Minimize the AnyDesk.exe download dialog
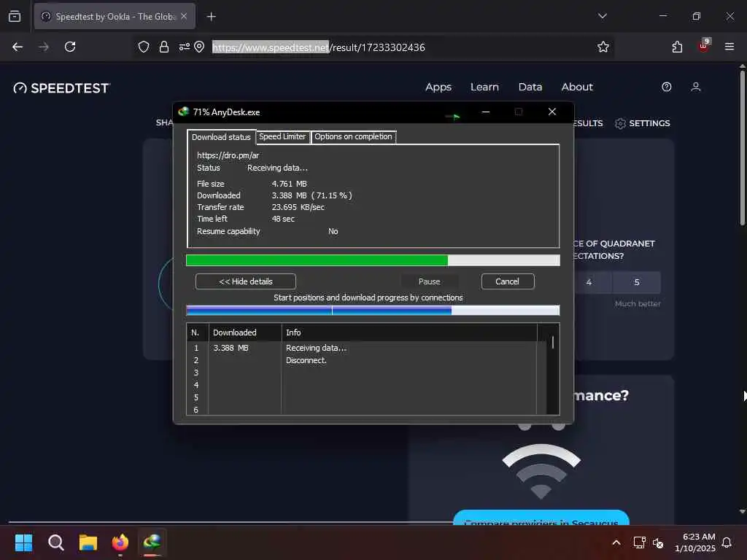Image resolution: width=747 pixels, height=560 pixels. pyautogui.click(x=485, y=112)
